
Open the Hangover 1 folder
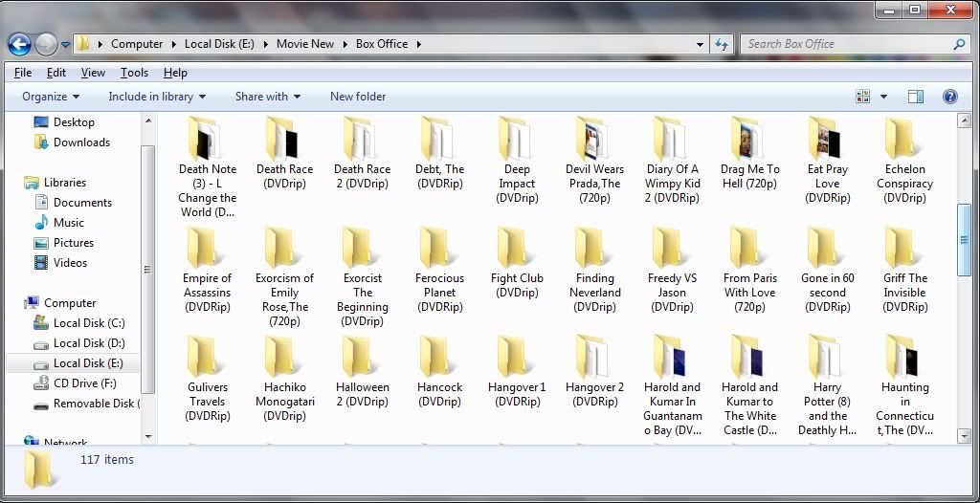517,372
